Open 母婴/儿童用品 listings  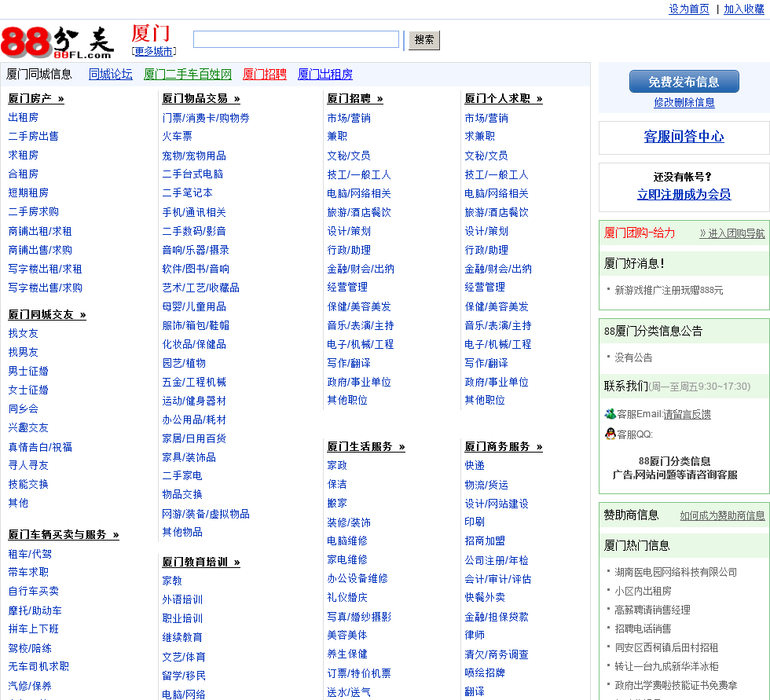point(194,307)
